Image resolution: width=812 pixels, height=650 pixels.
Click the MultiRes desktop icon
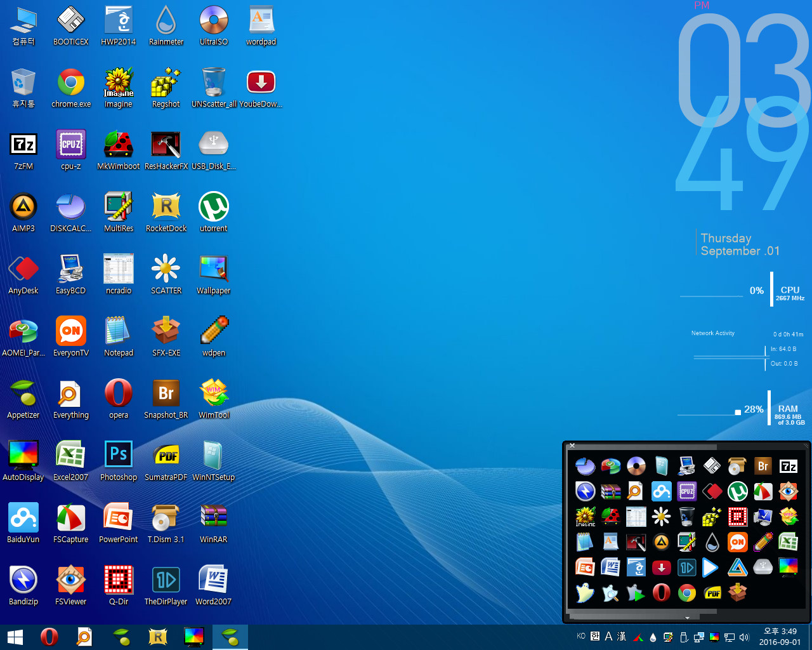click(x=119, y=213)
